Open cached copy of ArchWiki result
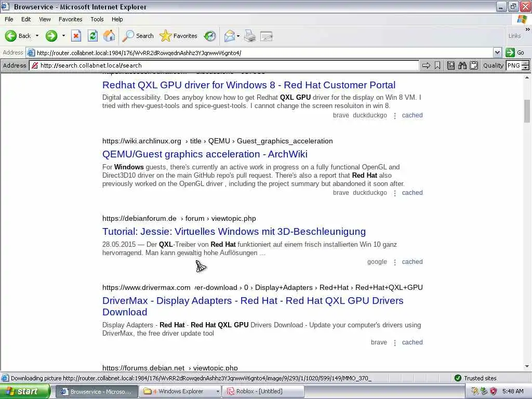This screenshot has width=532, height=399. point(412,193)
